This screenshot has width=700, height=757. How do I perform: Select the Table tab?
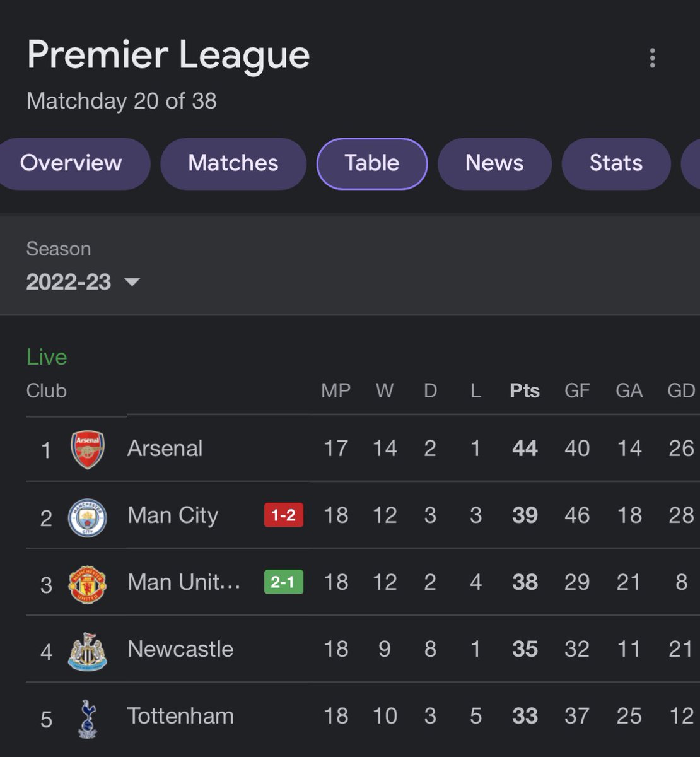pos(372,163)
